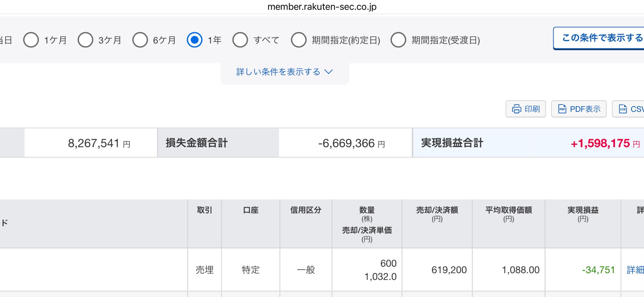Select the 1ヶ月 period radio button
644x297 pixels.
31,40
